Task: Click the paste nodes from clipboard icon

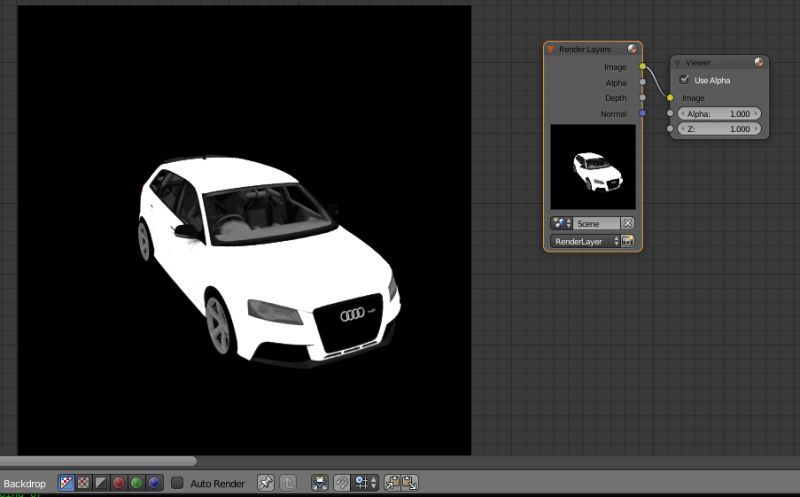Action: (410, 483)
